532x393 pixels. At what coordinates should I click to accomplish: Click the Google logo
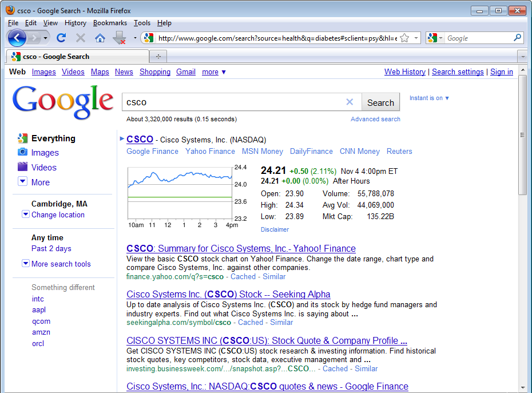point(63,102)
